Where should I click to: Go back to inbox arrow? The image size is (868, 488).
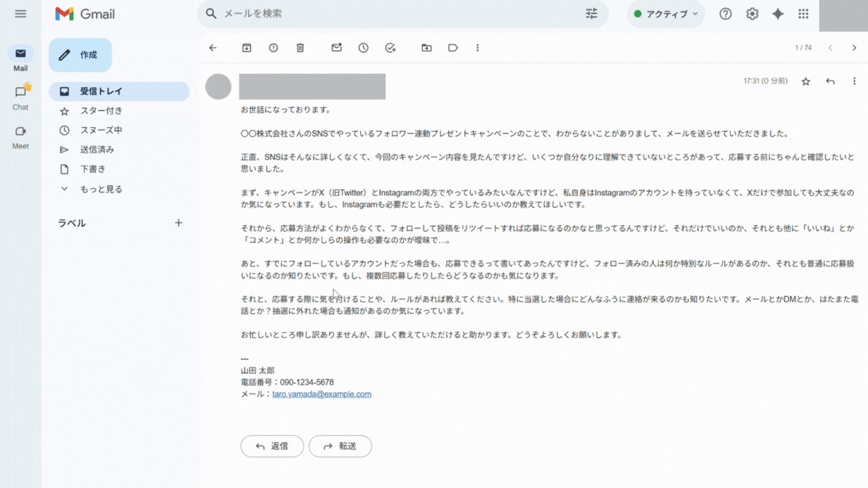pyautogui.click(x=212, y=48)
